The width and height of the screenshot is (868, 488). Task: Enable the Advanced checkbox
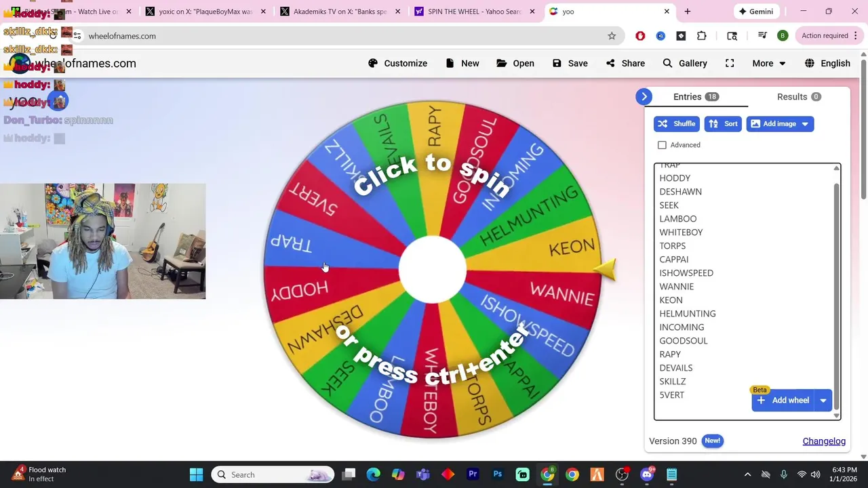pyautogui.click(x=662, y=145)
